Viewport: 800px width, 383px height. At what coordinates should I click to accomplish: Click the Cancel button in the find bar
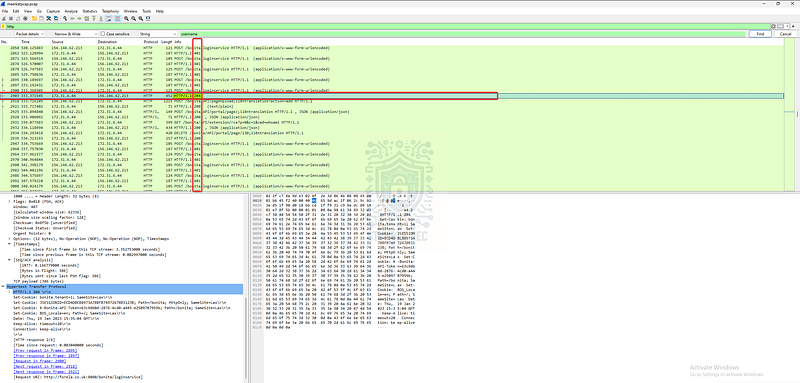pos(785,34)
